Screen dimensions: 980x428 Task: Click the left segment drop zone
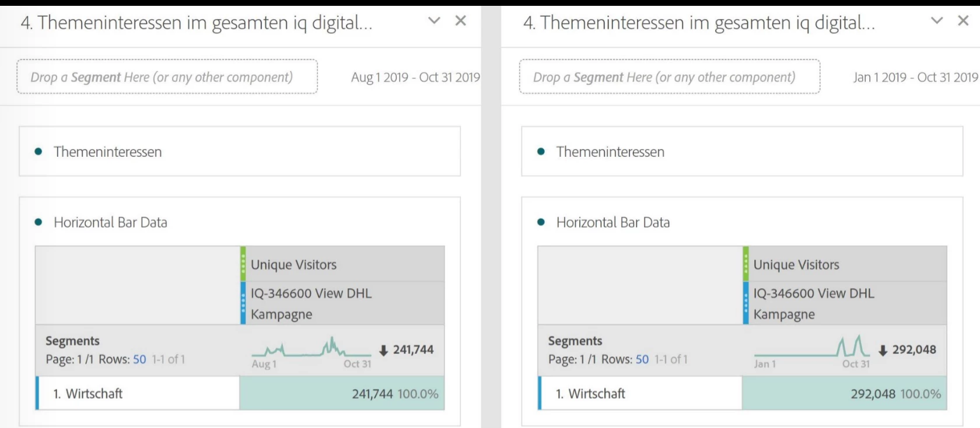(167, 76)
